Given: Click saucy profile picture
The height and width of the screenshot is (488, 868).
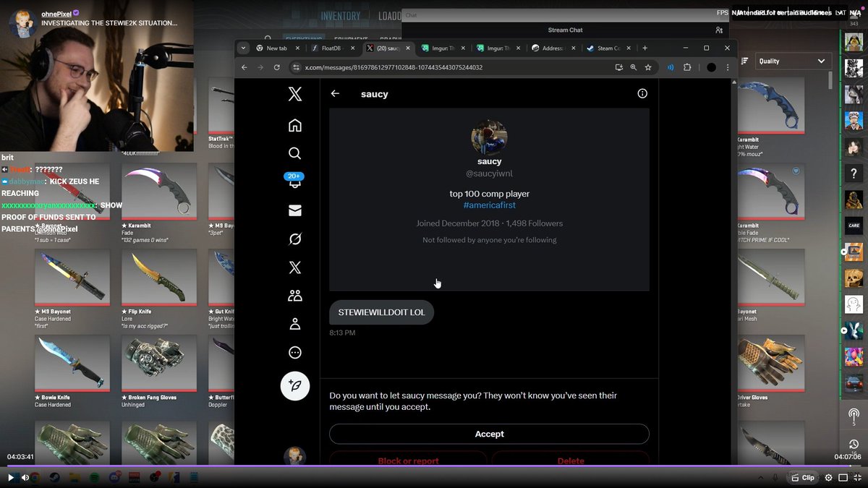Looking at the screenshot, I should click(489, 137).
